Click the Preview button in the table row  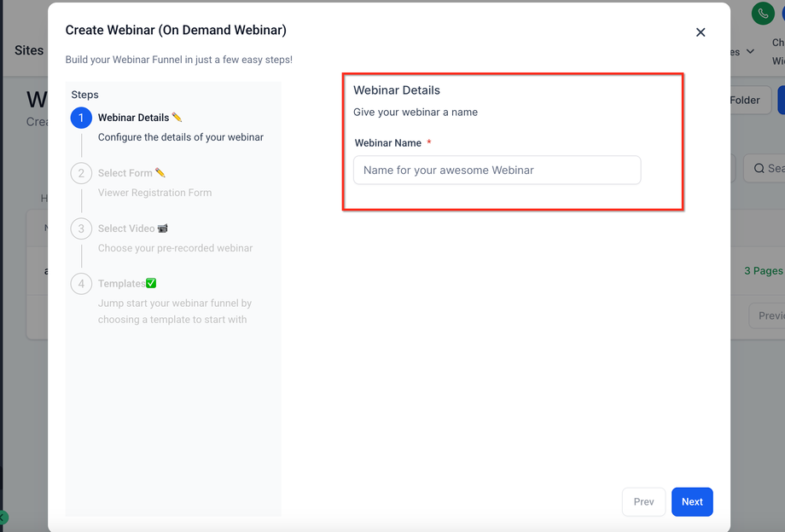coord(770,315)
